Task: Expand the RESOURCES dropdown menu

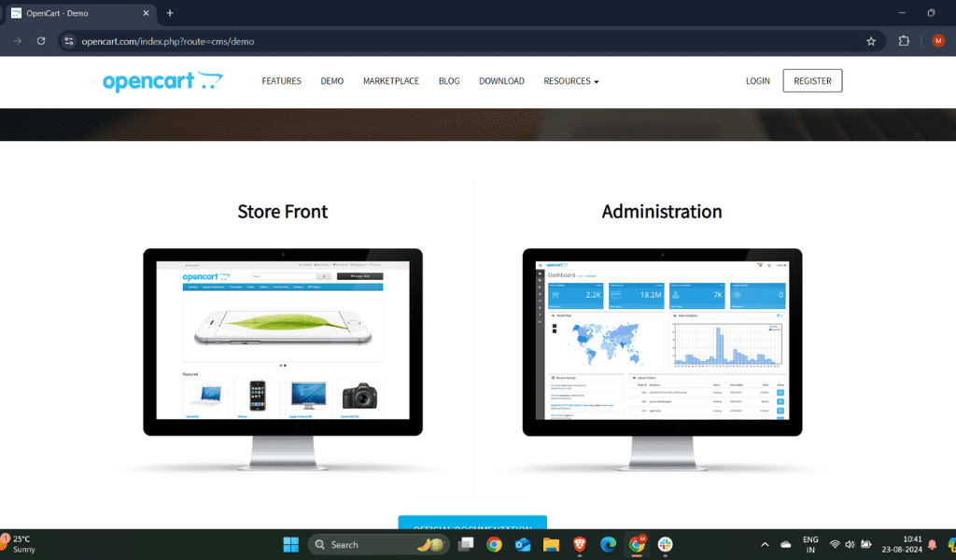Action: (570, 81)
